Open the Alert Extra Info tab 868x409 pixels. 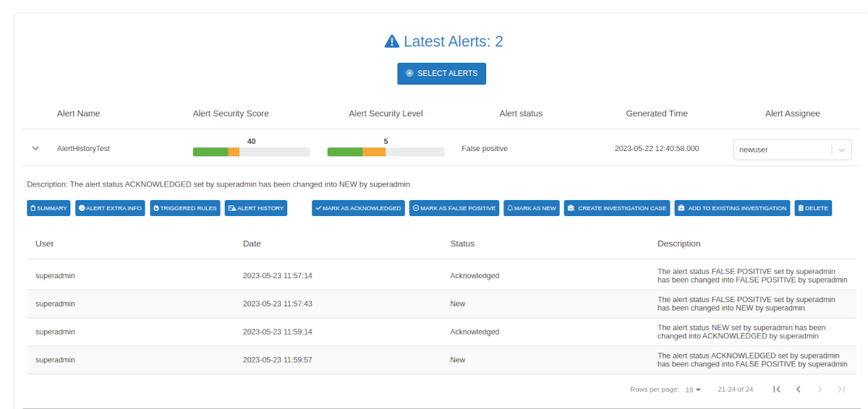pyautogui.click(x=110, y=208)
